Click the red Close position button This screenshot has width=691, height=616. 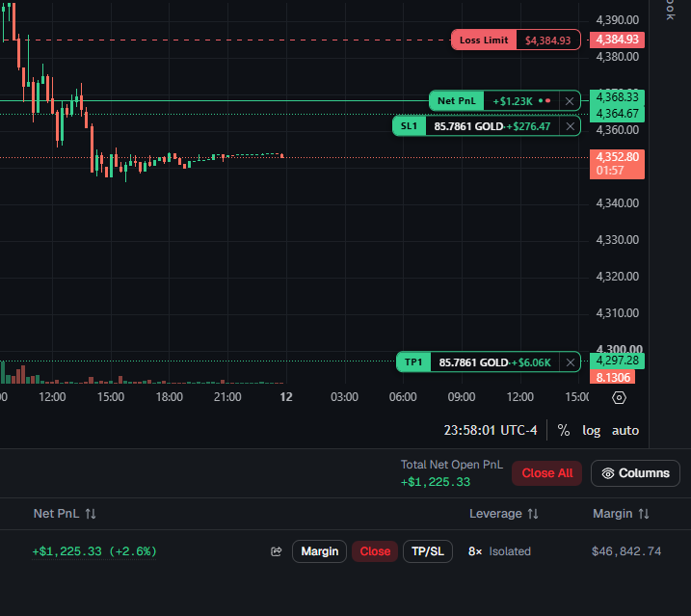click(x=375, y=551)
